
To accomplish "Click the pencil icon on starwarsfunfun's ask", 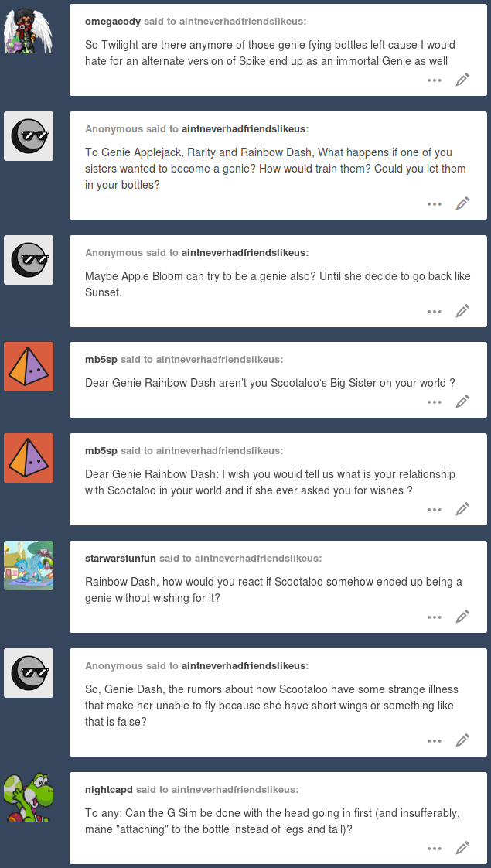I will click(x=462, y=616).
